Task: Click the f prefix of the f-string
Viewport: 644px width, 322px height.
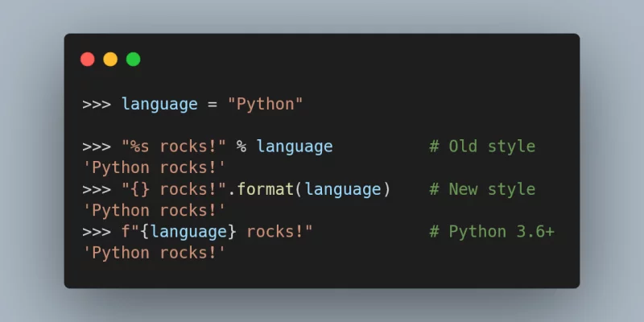Action: [x=126, y=232]
